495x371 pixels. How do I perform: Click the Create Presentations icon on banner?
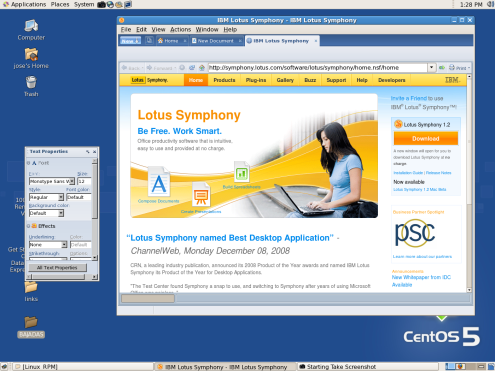click(x=201, y=194)
